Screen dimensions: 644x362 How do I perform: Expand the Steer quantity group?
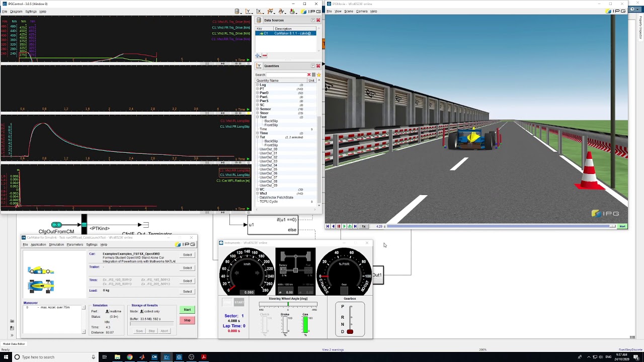click(258, 113)
